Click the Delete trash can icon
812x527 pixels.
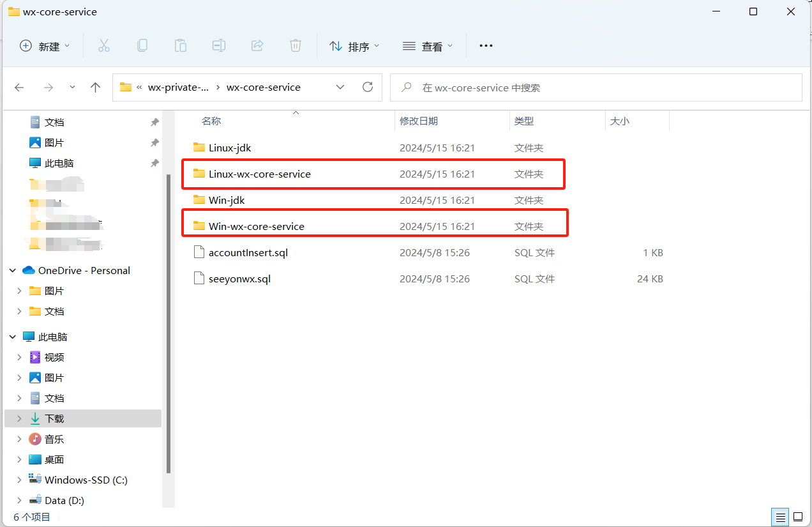pos(296,45)
